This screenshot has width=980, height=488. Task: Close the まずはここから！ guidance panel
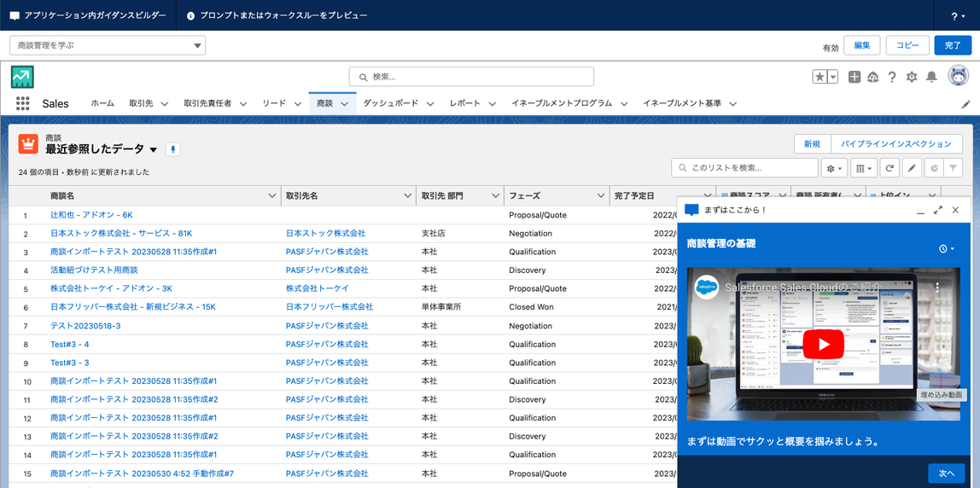pyautogui.click(x=955, y=210)
